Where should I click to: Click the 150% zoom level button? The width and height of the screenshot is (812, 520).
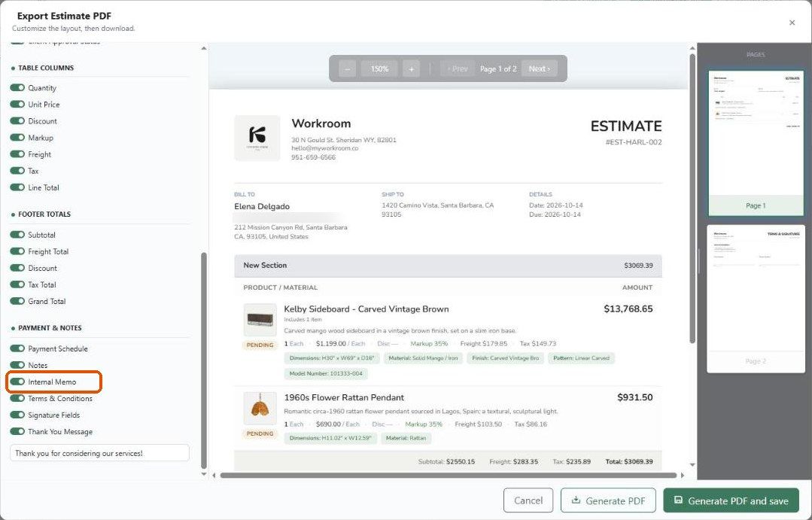(x=379, y=69)
